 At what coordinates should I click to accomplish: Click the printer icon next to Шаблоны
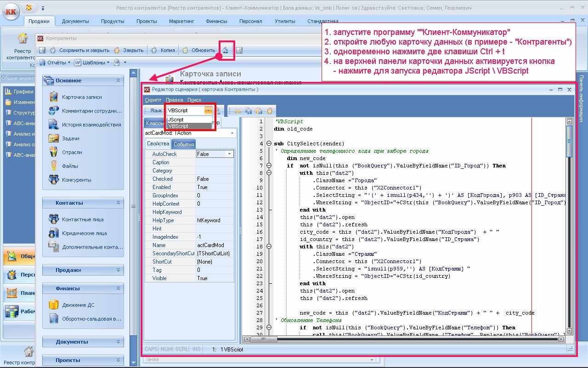click(117, 63)
